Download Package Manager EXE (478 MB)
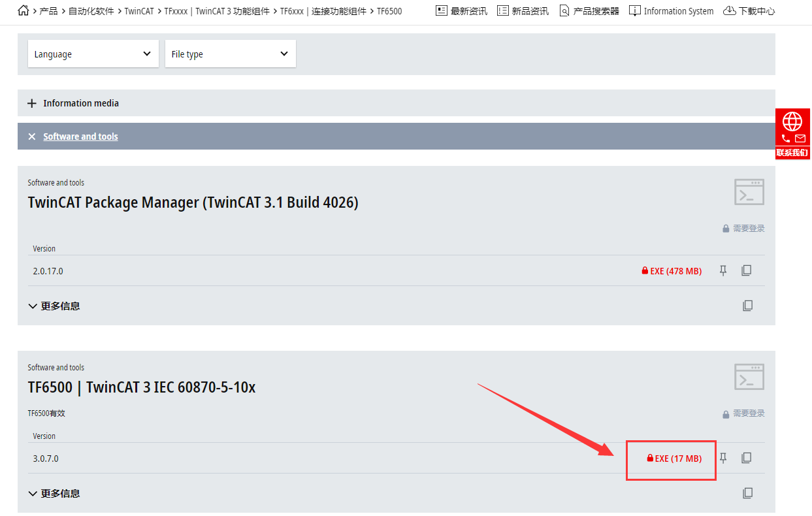The height and width of the screenshot is (516, 812). coord(672,270)
